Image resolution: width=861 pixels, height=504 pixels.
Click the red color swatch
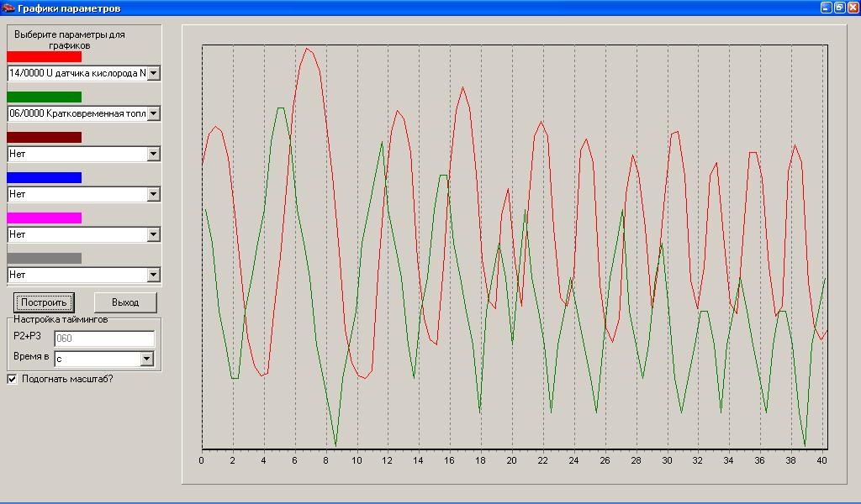(44, 56)
